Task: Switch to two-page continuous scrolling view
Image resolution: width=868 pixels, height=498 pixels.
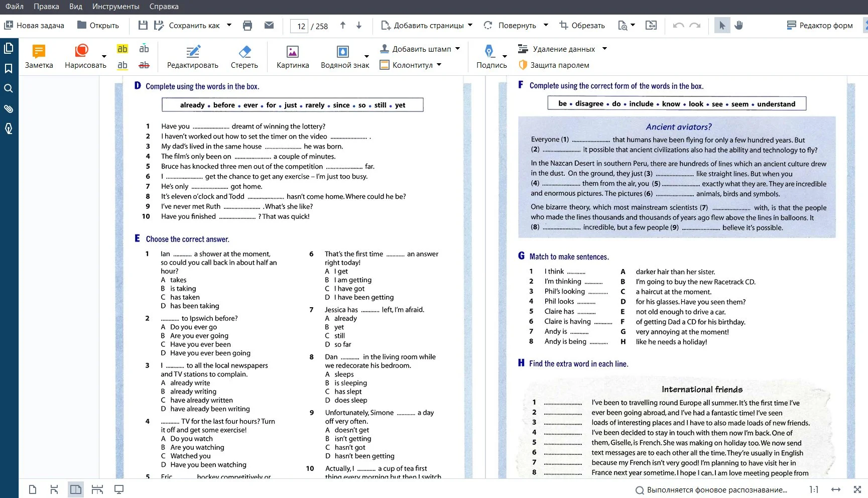Action: [x=97, y=489]
